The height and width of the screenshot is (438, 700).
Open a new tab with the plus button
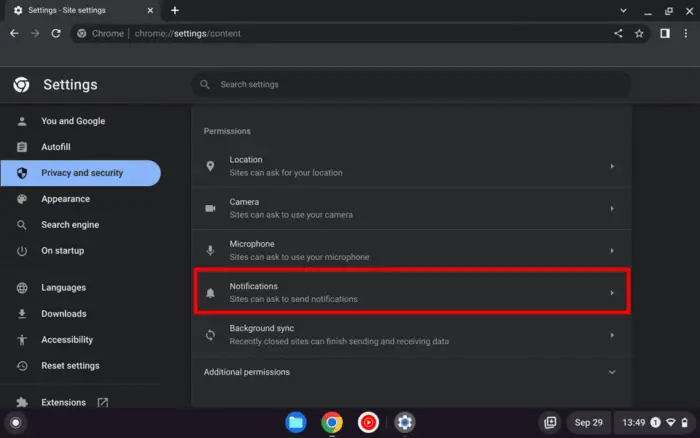coord(175,10)
